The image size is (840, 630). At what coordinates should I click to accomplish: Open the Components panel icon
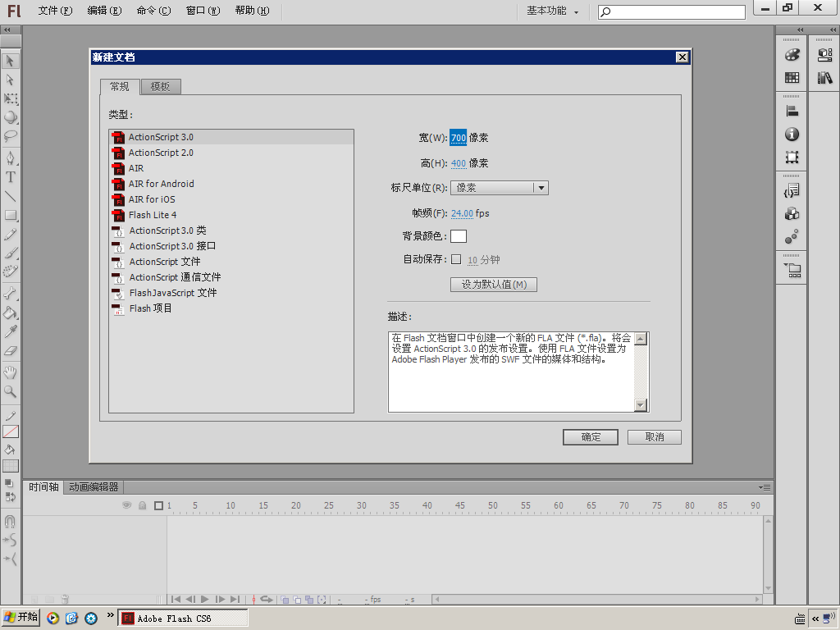click(x=792, y=214)
